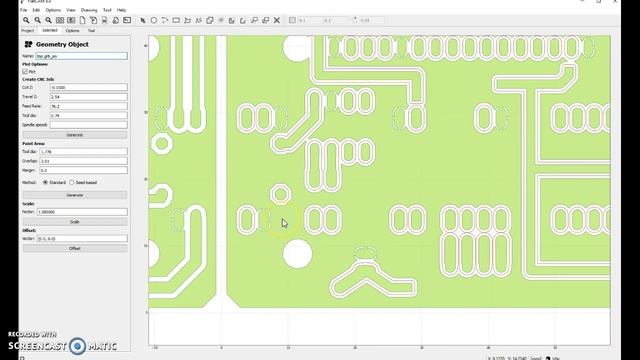Click the Delete Shape X icon
This screenshot has height=360, width=640.
(x=277, y=20)
